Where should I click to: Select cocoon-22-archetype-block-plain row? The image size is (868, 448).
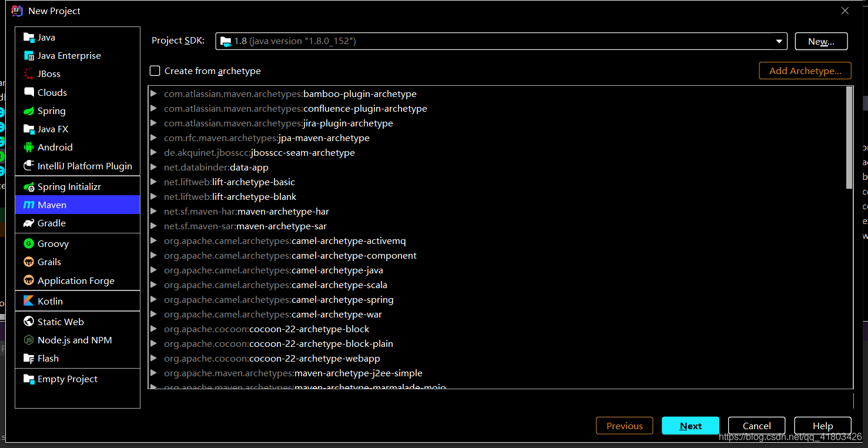coord(497,344)
